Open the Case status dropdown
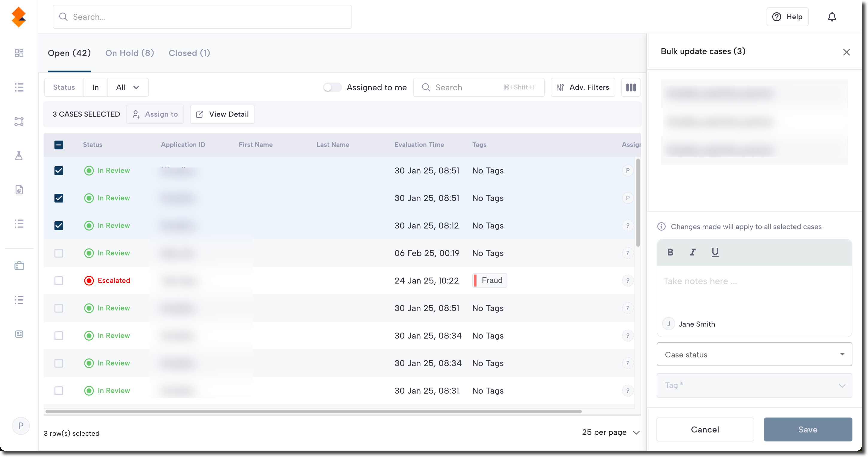868x457 pixels. coord(754,354)
